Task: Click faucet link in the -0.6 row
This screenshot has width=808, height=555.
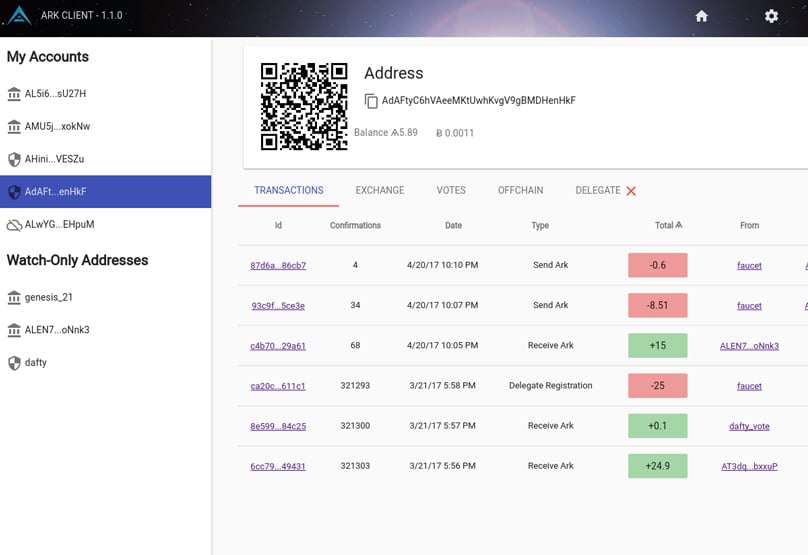Action: click(x=749, y=265)
